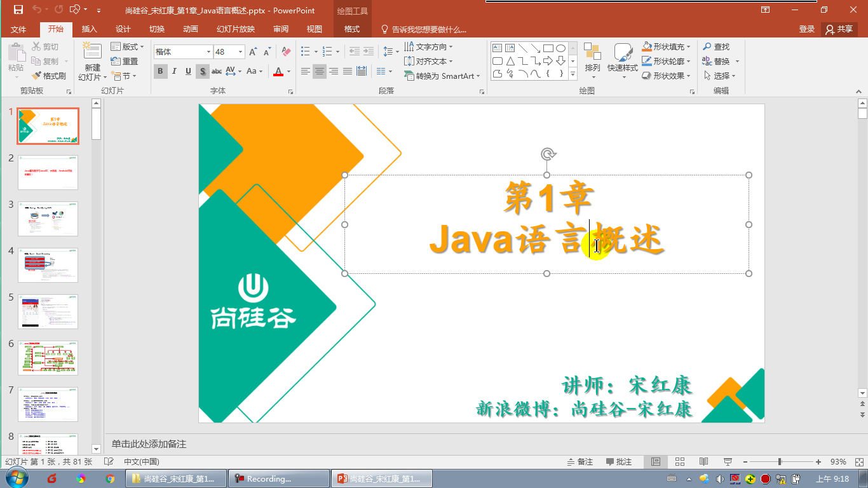Viewport: 868px width, 488px height.
Task: Select the right arrow shape in gallery
Action: tap(548, 61)
